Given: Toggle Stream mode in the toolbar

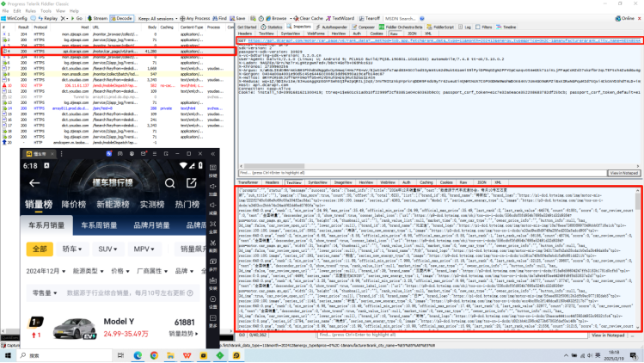Looking at the screenshot, I should (97, 19).
